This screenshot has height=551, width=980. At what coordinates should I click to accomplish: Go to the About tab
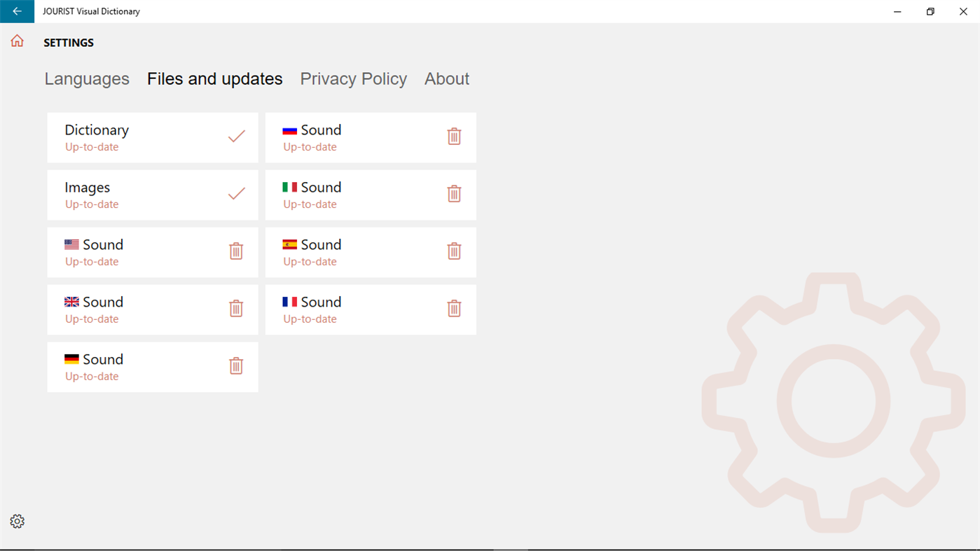tap(446, 79)
